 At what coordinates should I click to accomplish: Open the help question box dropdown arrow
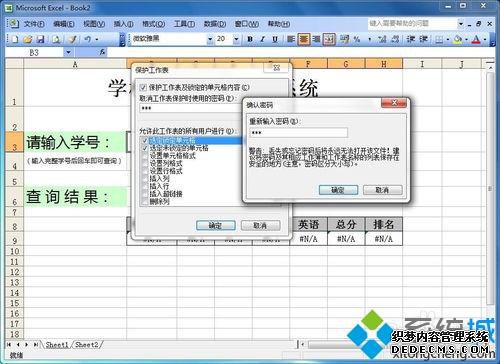pyautogui.click(x=461, y=24)
